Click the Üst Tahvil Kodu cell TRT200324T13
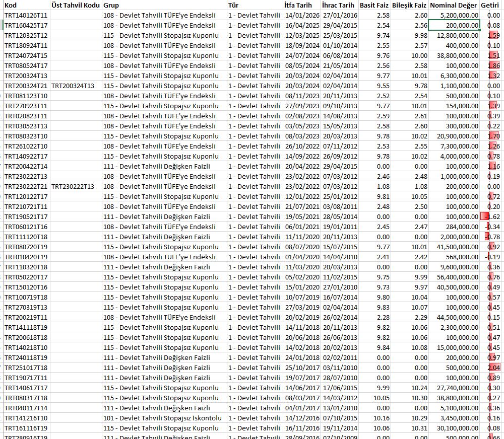The height and width of the screenshot is (439, 504). point(76,86)
